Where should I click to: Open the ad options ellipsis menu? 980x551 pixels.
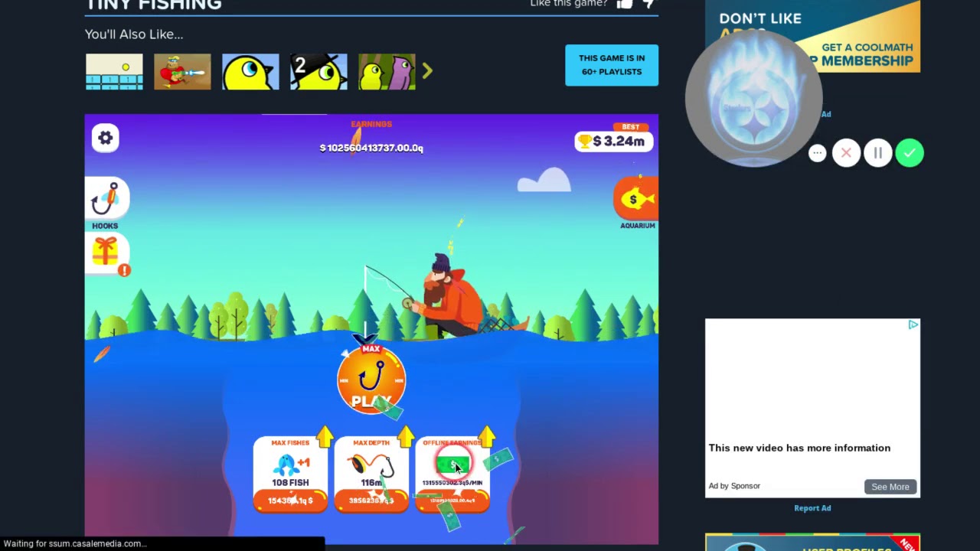817,153
